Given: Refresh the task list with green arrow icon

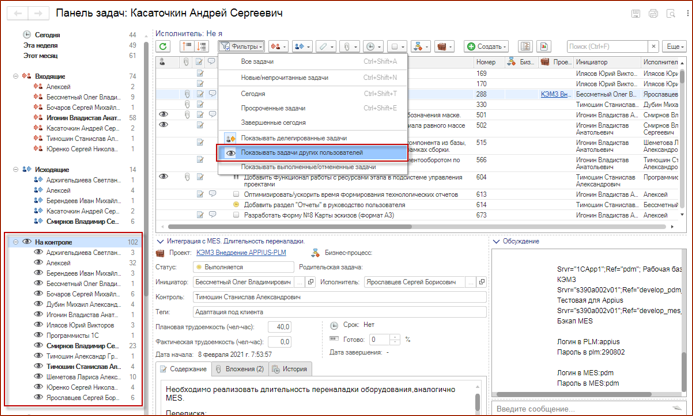Looking at the screenshot, I should 163,46.
